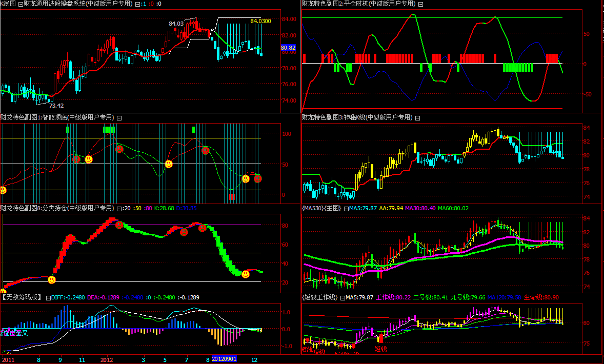Viewport: 604px width, 364px height.
Task: Collapse the 财龙通用波段操盘系统 indicator box
Action: point(20,4)
